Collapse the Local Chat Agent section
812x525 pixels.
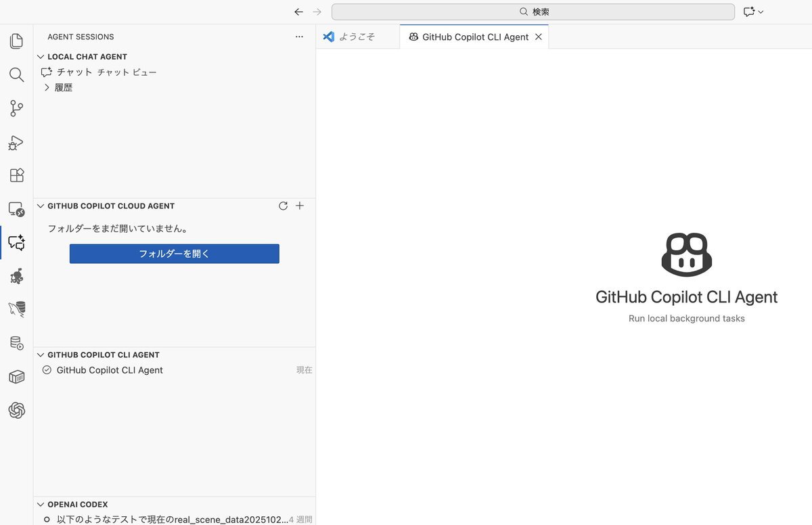[41, 57]
